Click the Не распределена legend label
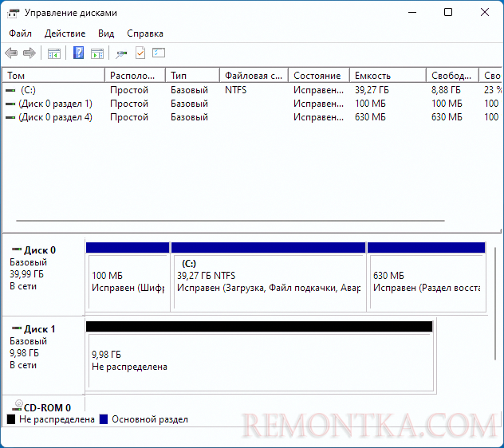 pos(57,419)
